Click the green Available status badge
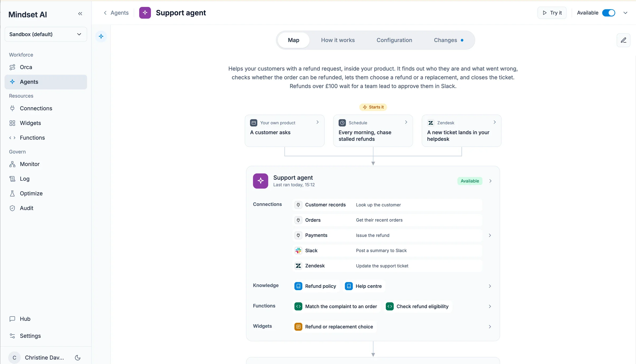 470,181
